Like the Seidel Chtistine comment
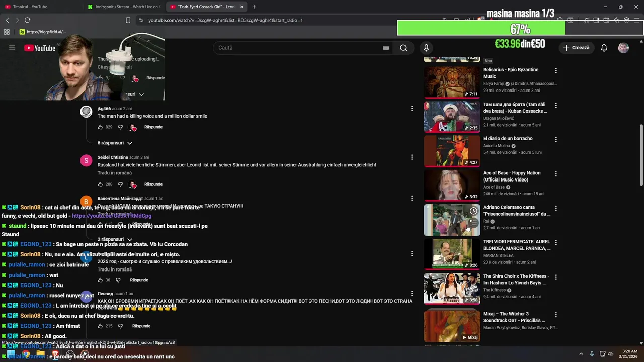The image size is (644, 362). tap(100, 184)
